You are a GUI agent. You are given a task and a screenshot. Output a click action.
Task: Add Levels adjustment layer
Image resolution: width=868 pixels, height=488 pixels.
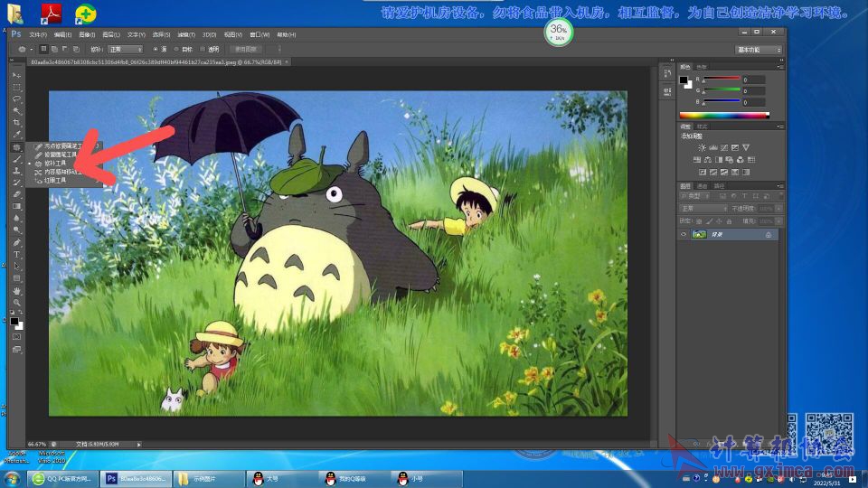(713, 147)
